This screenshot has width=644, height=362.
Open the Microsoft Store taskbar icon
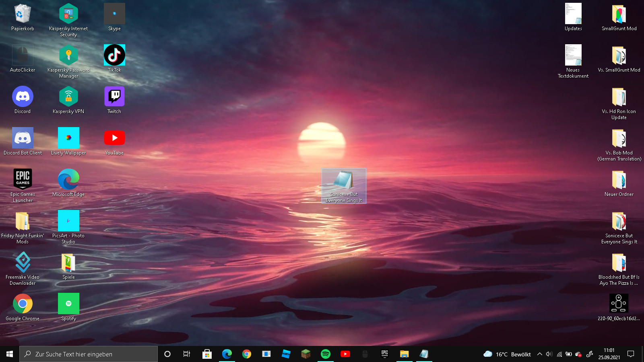point(207,354)
